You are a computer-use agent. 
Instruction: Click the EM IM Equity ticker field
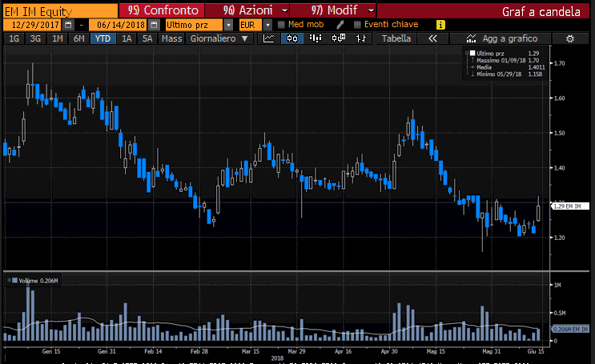60,11
